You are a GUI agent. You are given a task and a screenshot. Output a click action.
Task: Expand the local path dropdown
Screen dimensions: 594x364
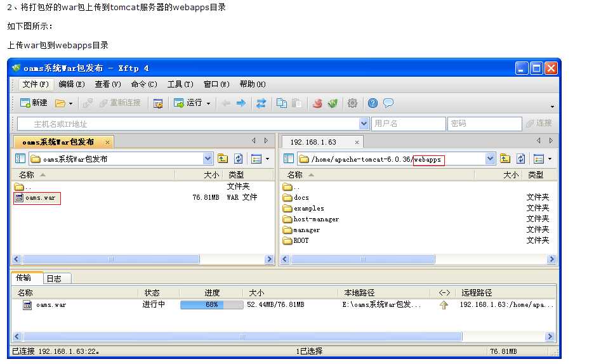(x=208, y=159)
